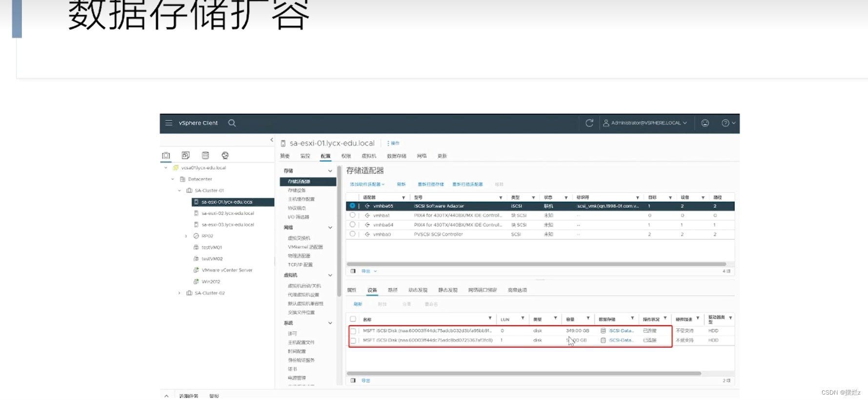Open the vSphere Client hamburger menu
This screenshot has width=868, height=400.
tap(169, 123)
